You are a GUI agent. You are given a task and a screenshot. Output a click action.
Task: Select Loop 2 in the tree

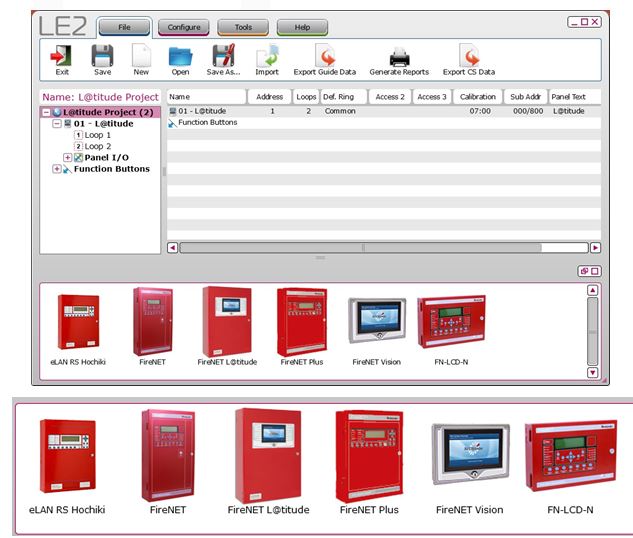(98, 146)
